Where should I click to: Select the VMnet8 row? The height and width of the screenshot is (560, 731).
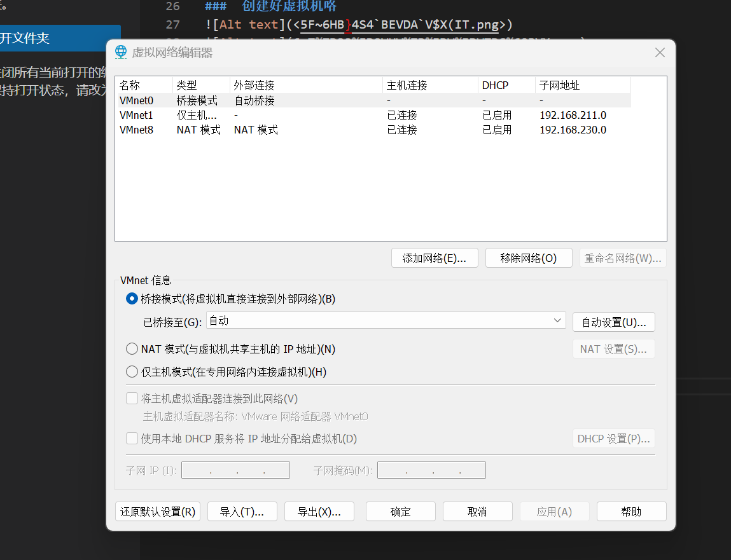pyautogui.click(x=374, y=130)
